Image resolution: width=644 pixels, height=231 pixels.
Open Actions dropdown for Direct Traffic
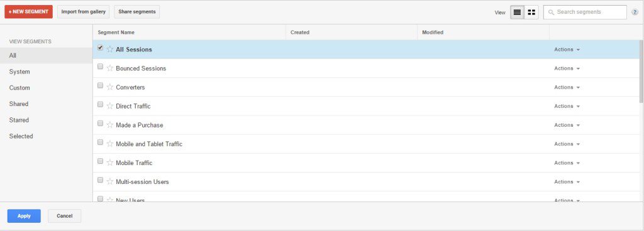point(567,105)
